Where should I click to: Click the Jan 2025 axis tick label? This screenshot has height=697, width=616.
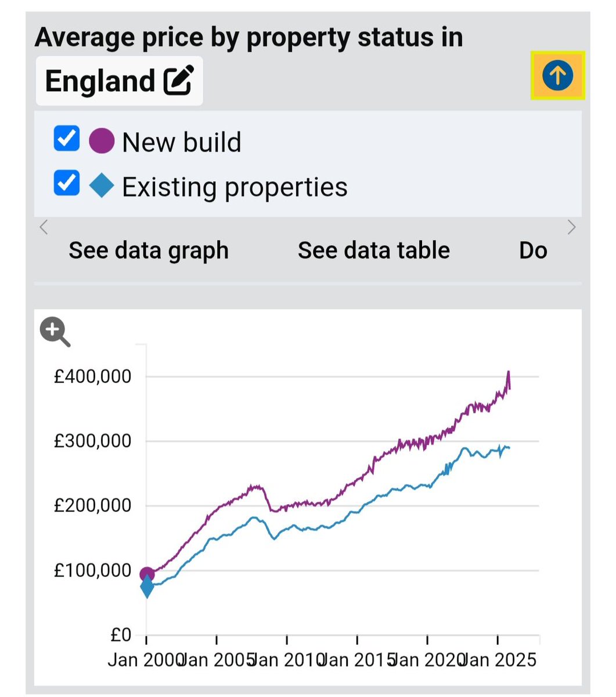point(500,660)
